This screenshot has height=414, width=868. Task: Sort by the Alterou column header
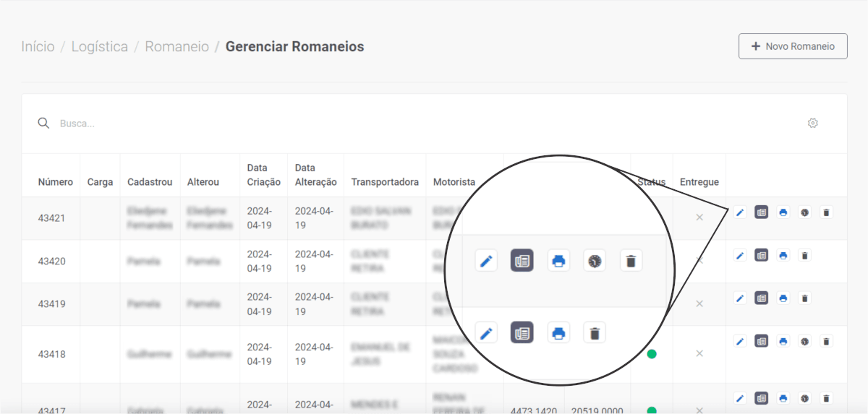(x=203, y=182)
